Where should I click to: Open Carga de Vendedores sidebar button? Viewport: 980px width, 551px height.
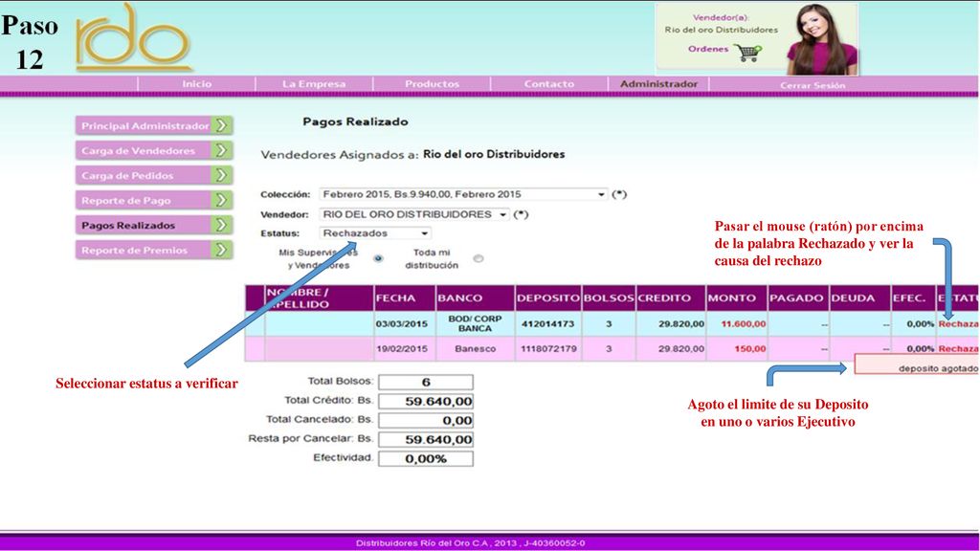[154, 150]
